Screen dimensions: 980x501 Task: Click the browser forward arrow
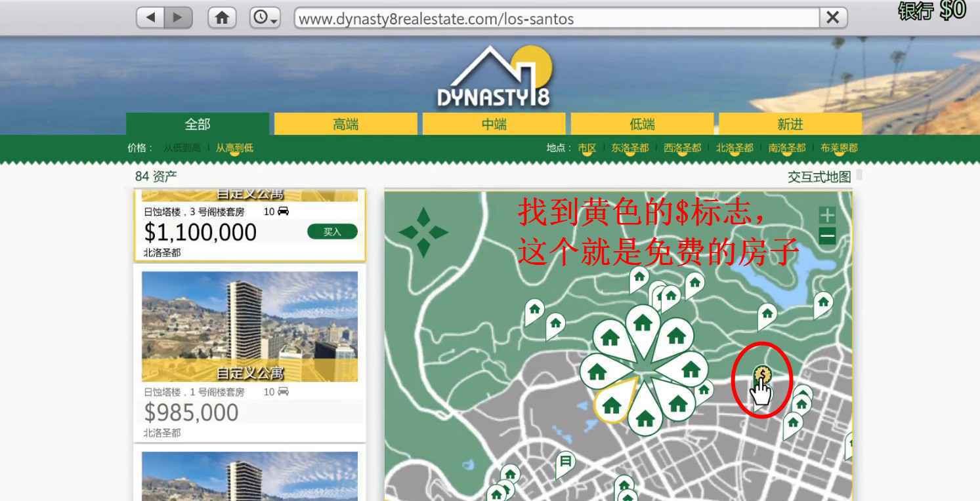click(x=179, y=18)
